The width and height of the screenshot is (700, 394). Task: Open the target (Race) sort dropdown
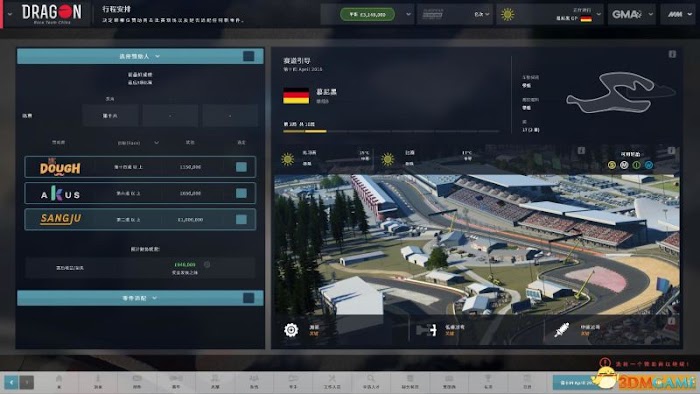click(156, 143)
